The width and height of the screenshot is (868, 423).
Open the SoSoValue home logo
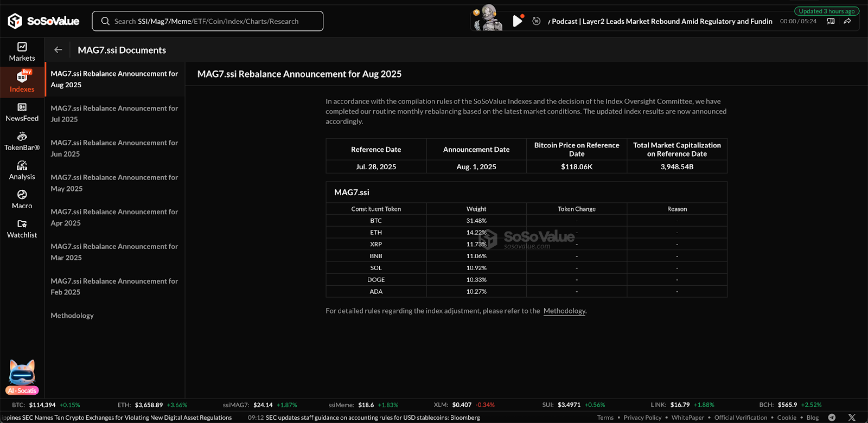tap(43, 21)
